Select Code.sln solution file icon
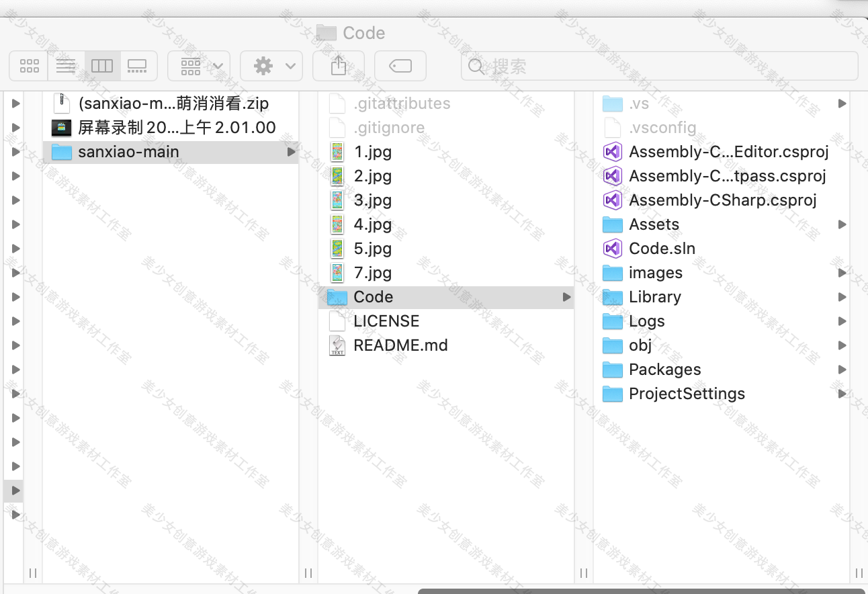The width and height of the screenshot is (868, 594). [613, 249]
